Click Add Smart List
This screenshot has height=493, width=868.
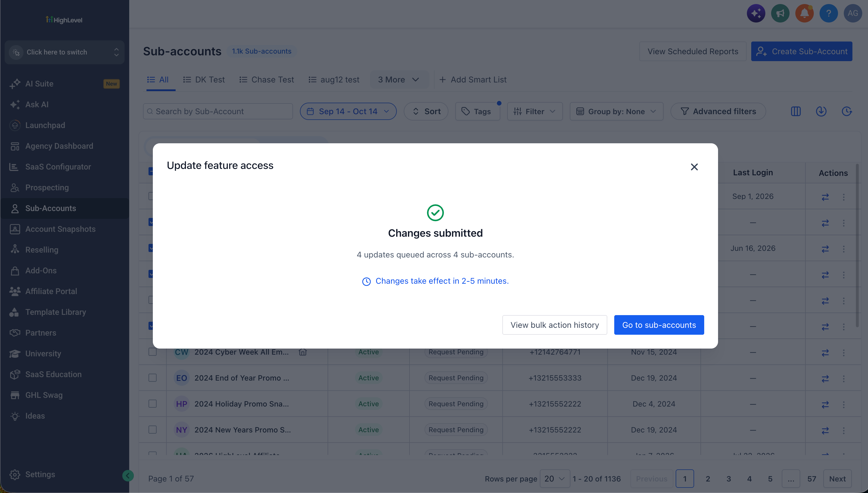(x=473, y=80)
